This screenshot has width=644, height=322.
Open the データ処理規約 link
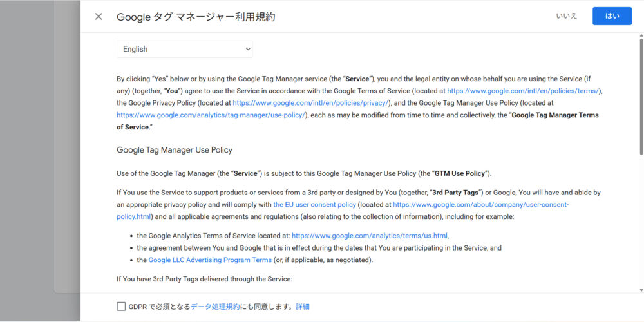(215, 307)
